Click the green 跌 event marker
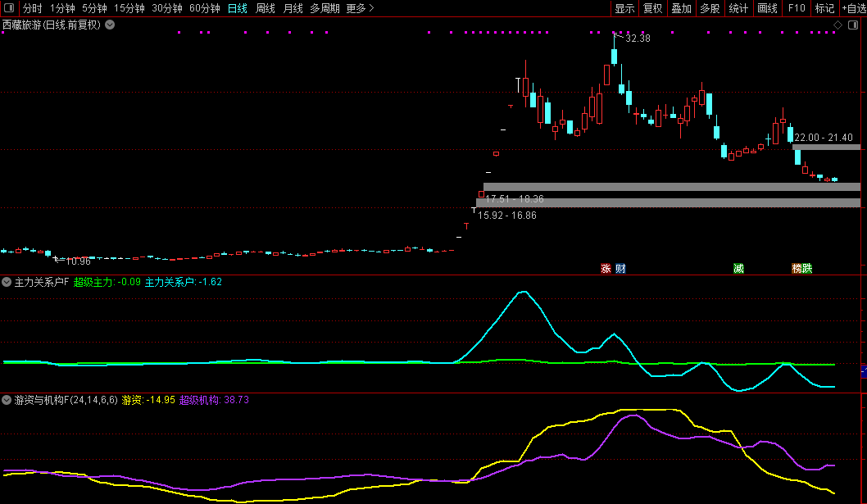 click(x=807, y=268)
